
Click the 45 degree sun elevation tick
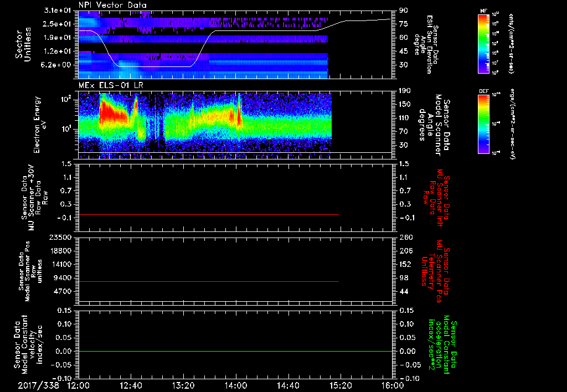(404, 51)
